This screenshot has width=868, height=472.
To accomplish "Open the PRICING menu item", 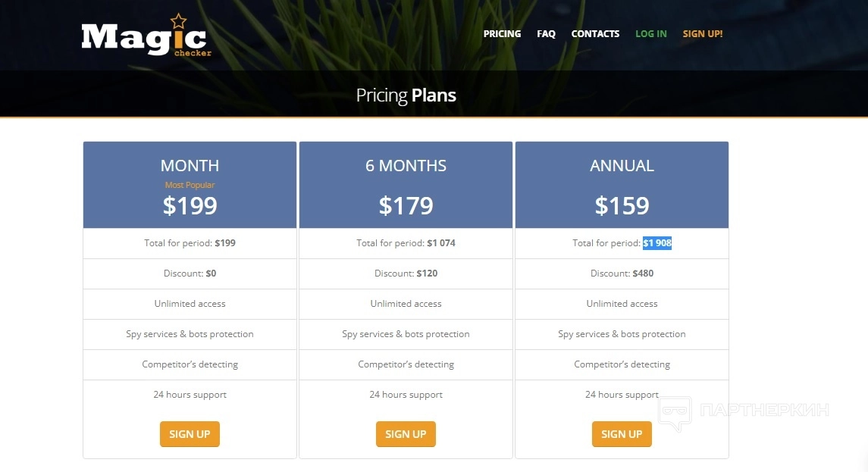I will (x=502, y=34).
